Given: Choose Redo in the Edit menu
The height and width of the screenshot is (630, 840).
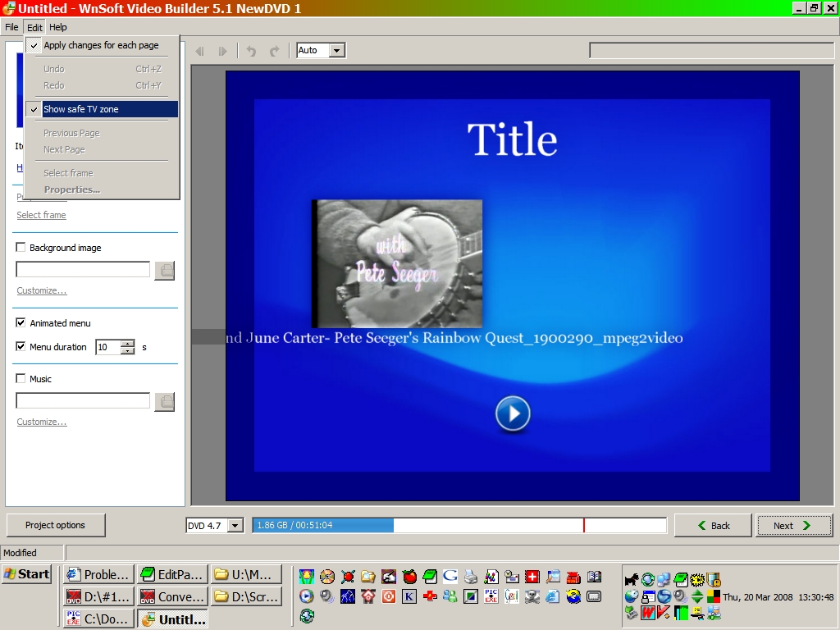Looking at the screenshot, I should pyautogui.click(x=102, y=85).
